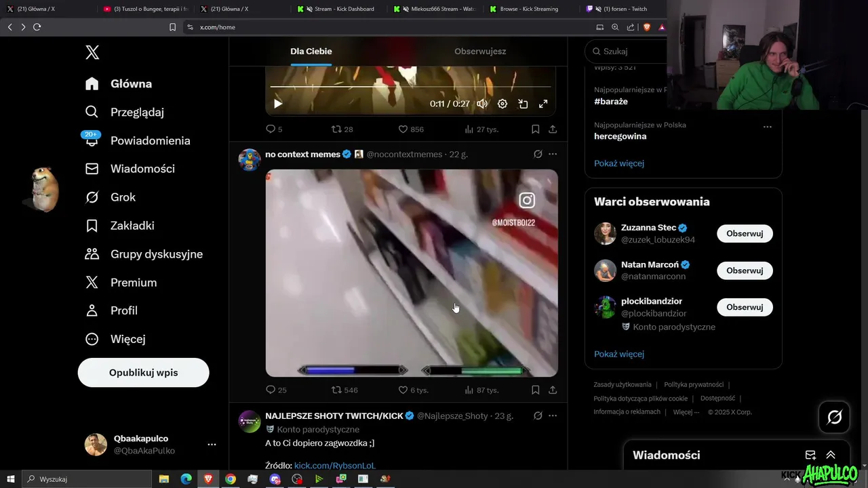The image size is (868, 488).
Task: Reply to post with 25 comments
Action: 276,390
